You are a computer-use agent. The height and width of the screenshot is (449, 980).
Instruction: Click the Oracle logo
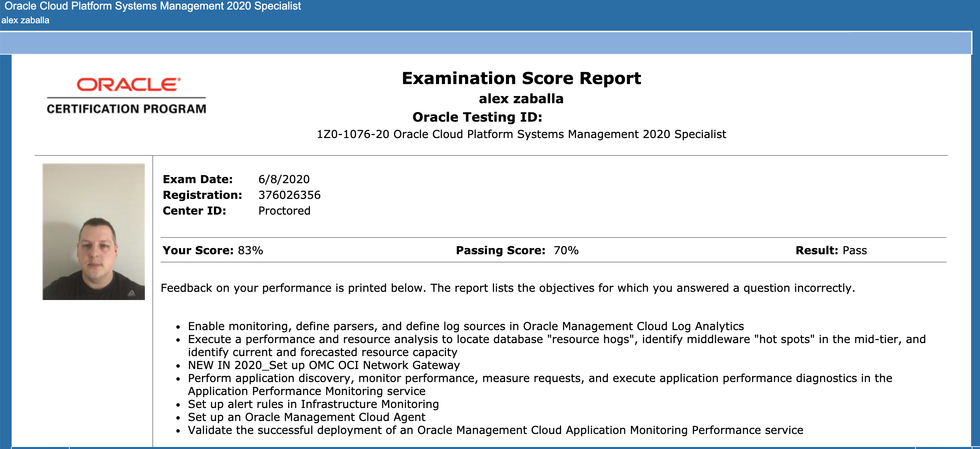click(128, 84)
